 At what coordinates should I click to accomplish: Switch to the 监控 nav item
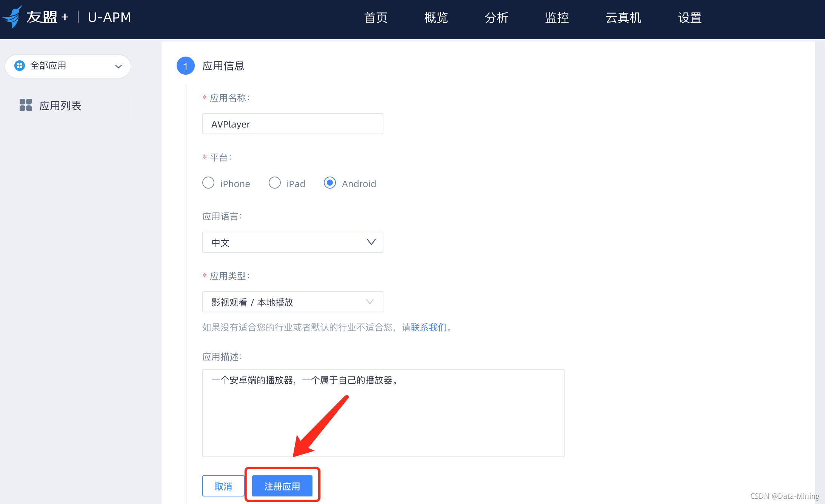click(557, 18)
